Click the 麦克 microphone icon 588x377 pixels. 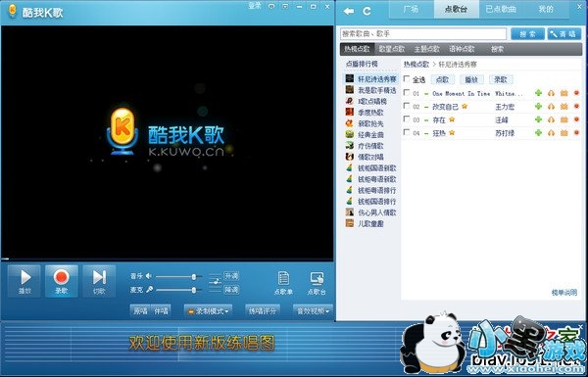pos(149,289)
